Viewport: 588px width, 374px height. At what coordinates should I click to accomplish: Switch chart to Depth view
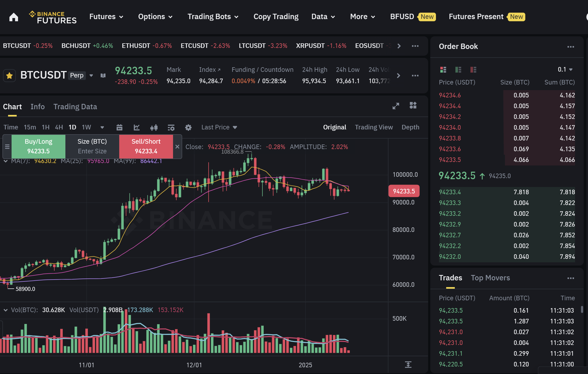[x=410, y=127]
